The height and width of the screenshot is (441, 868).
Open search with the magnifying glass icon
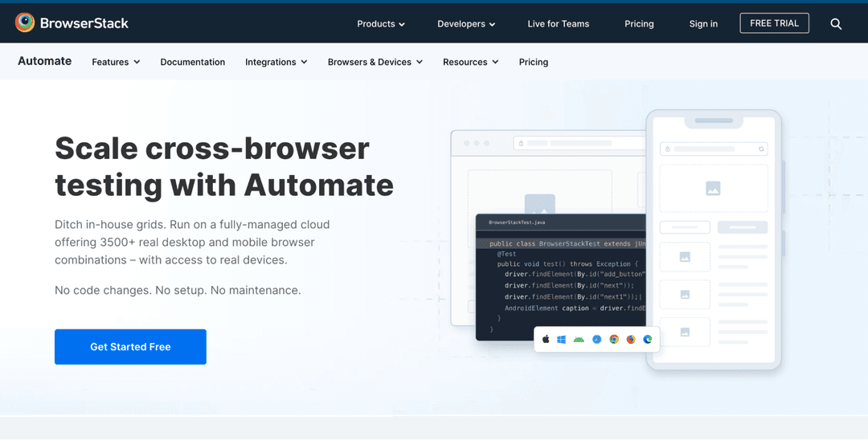[x=836, y=24]
